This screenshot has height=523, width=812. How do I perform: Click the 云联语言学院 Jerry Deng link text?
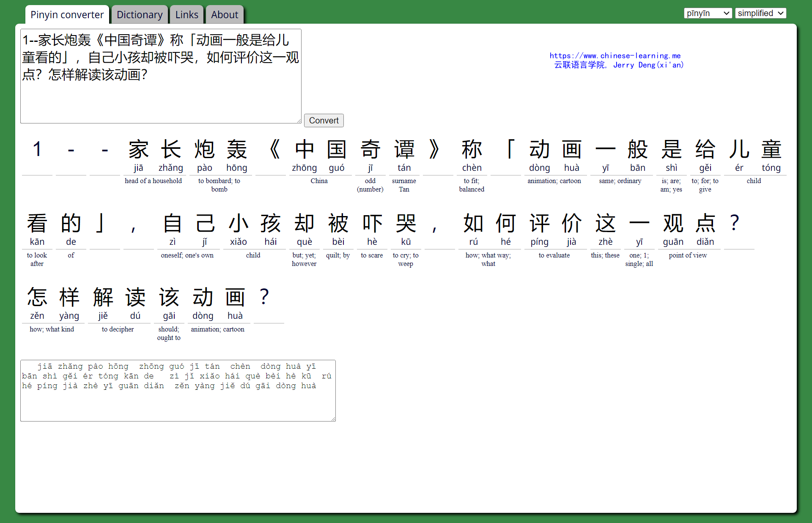coord(619,65)
